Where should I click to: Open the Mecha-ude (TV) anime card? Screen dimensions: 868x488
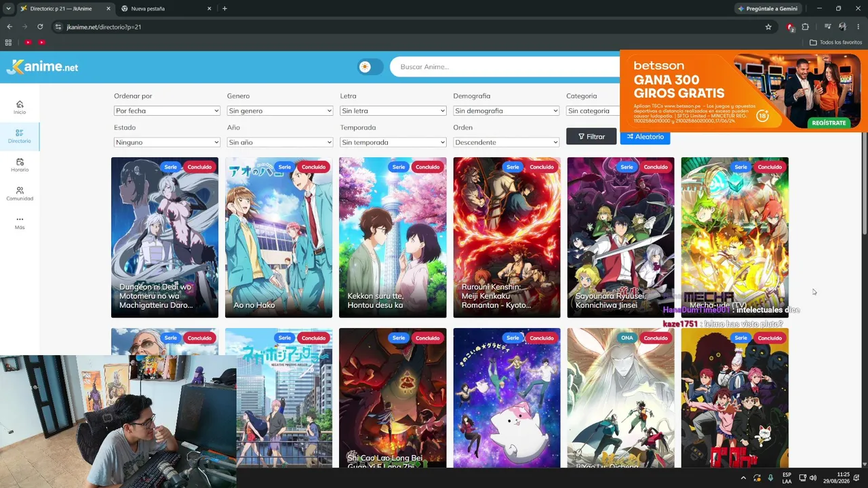point(735,237)
